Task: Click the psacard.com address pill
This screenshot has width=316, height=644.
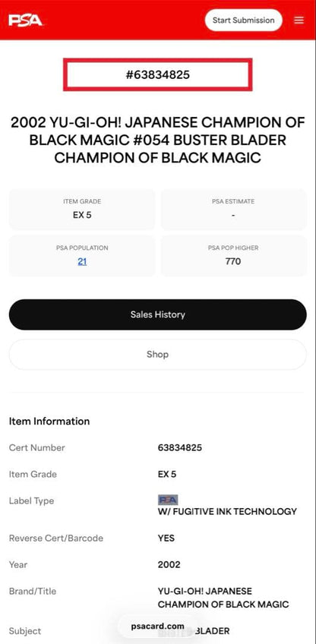Action: click(158, 627)
